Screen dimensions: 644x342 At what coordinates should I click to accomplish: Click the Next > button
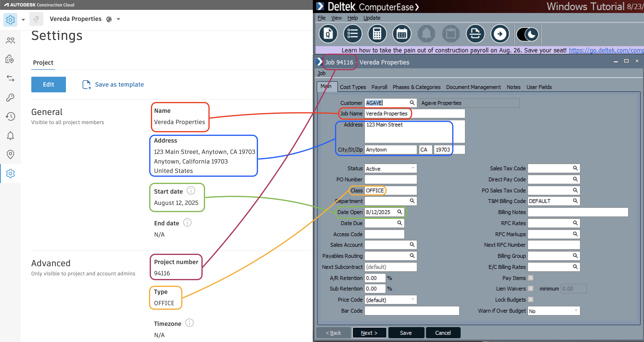pos(369,333)
